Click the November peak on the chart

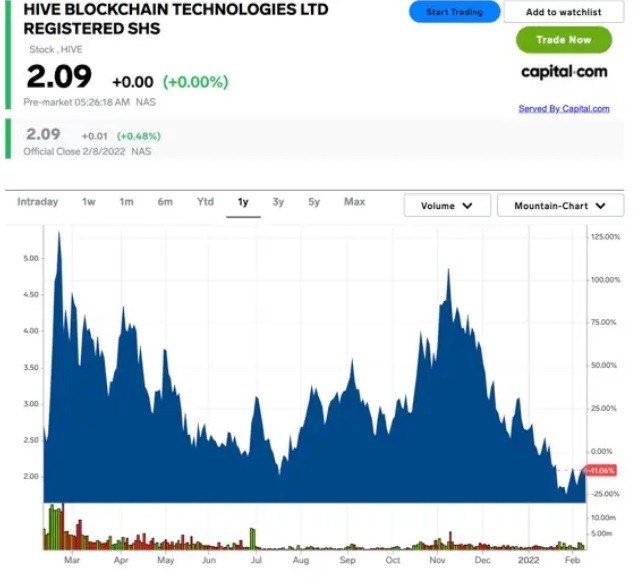click(448, 272)
